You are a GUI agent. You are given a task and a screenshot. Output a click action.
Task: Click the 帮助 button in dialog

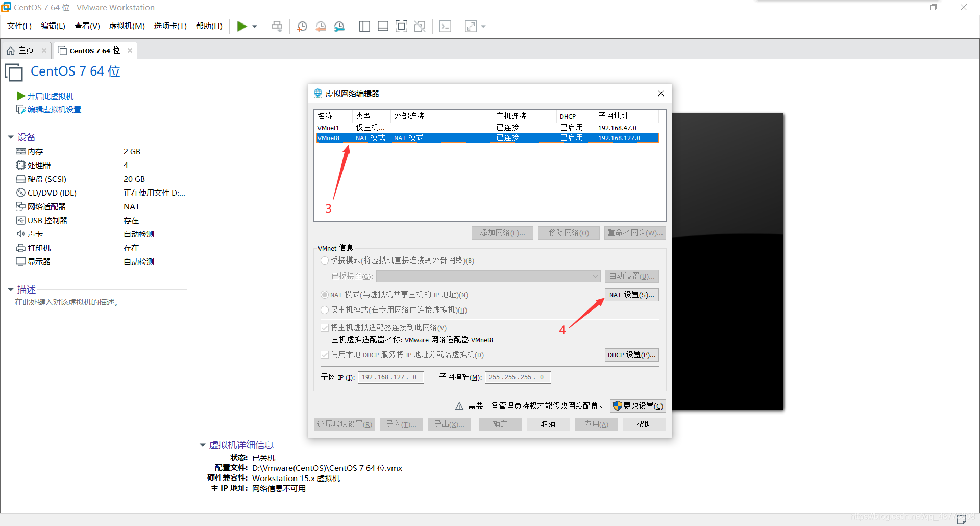[x=644, y=424]
